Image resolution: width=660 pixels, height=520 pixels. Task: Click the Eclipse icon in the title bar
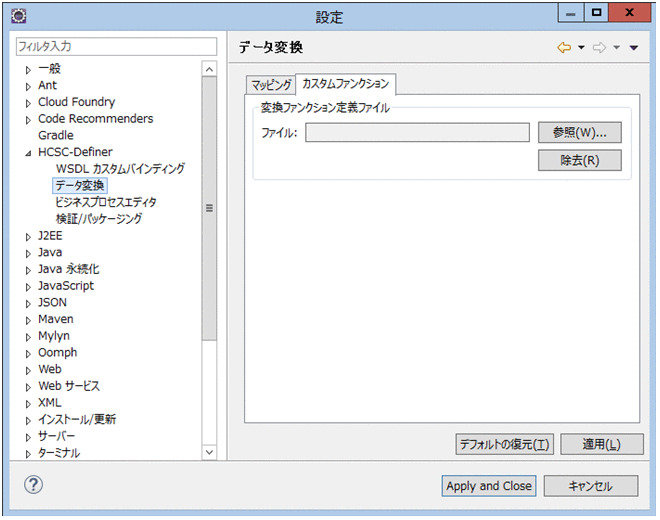click(19, 16)
